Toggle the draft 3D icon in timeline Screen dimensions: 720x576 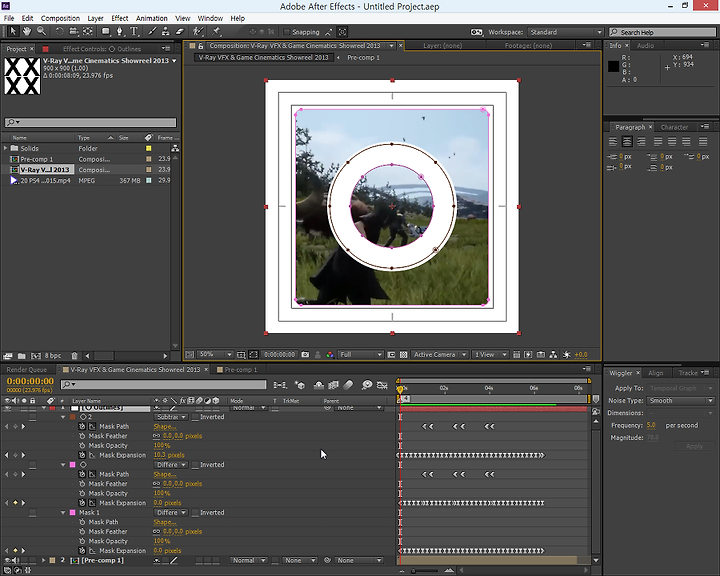300,385
